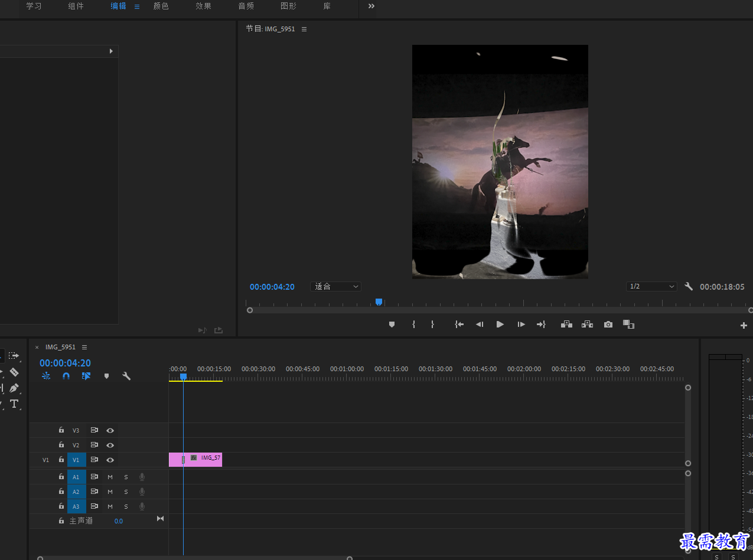Open the 适合 zoom level dropdown

[x=335, y=286]
